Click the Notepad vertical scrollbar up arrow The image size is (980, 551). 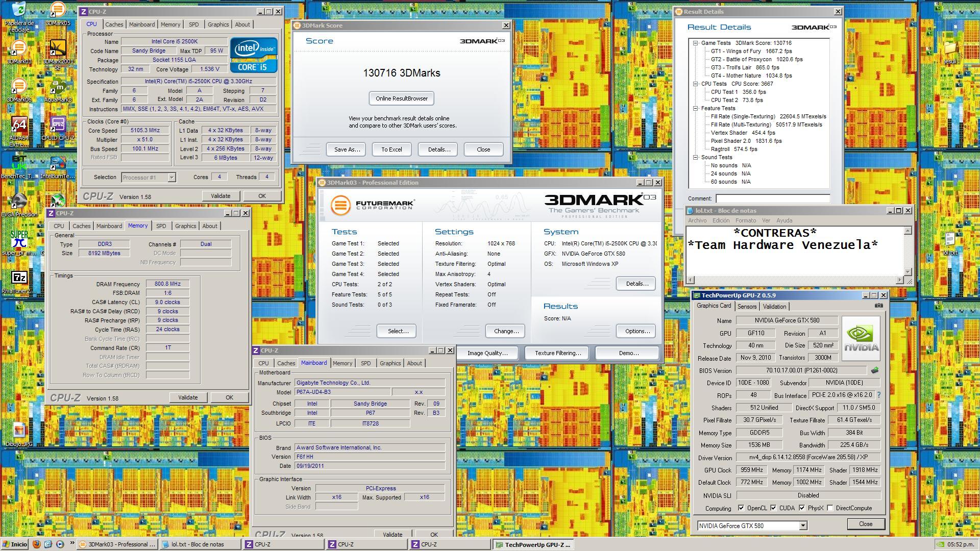[x=907, y=231]
